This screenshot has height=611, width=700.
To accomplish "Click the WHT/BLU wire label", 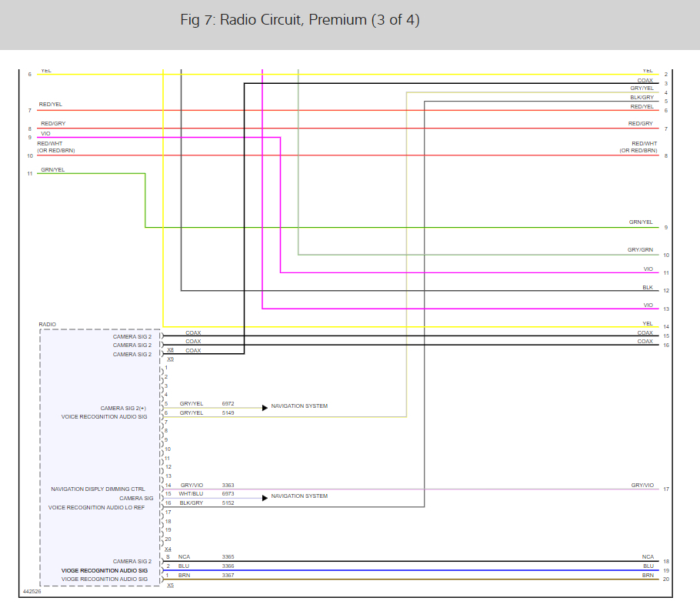I will (191, 494).
